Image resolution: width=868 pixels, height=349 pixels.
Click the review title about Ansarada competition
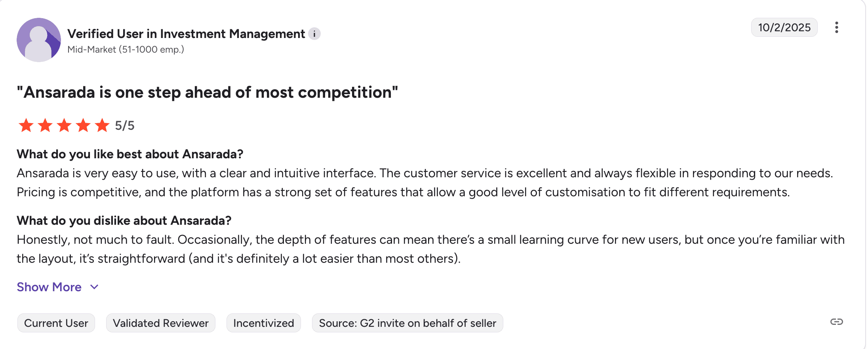point(207,92)
